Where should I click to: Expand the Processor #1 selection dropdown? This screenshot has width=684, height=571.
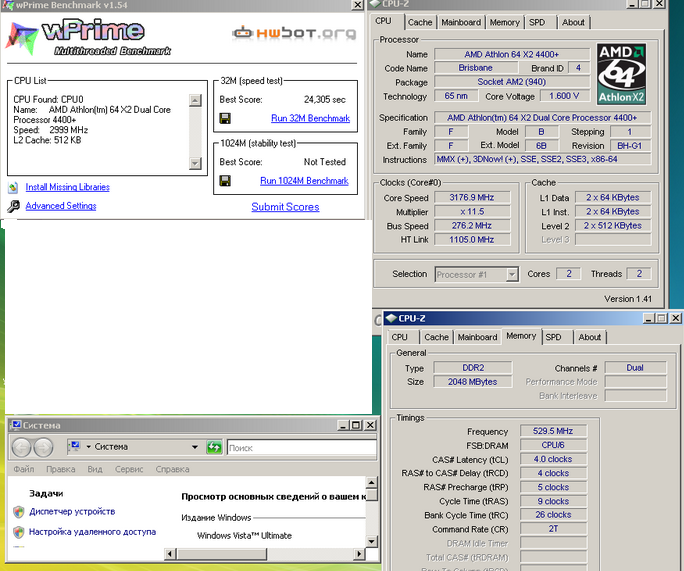click(x=512, y=275)
